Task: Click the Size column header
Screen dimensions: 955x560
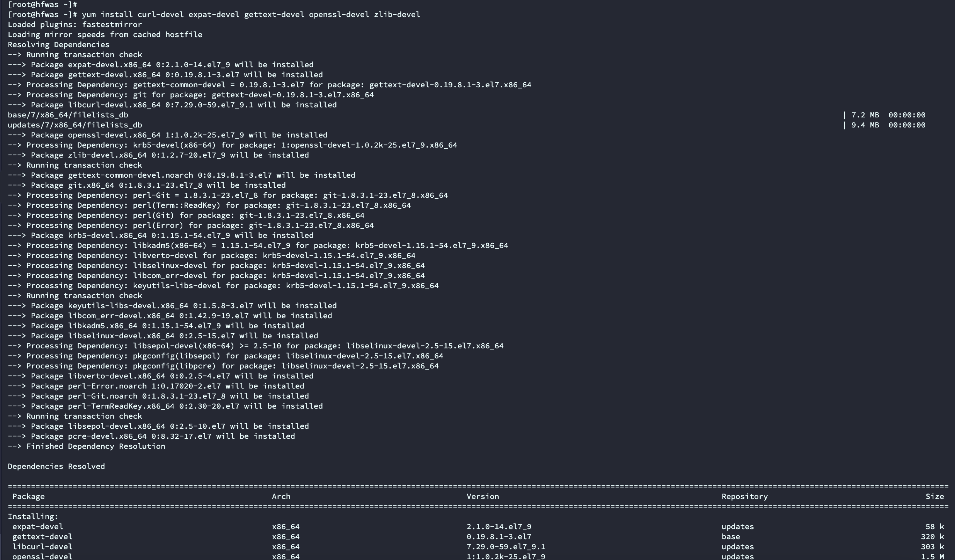Action: 935,497
